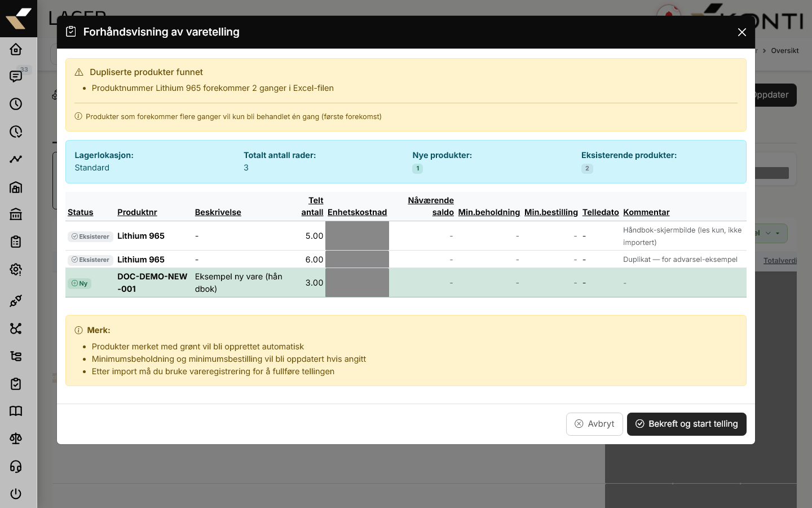Viewport: 812px width, 508px height.
Task: Click the clock icon in sidebar
Action: click(16, 104)
